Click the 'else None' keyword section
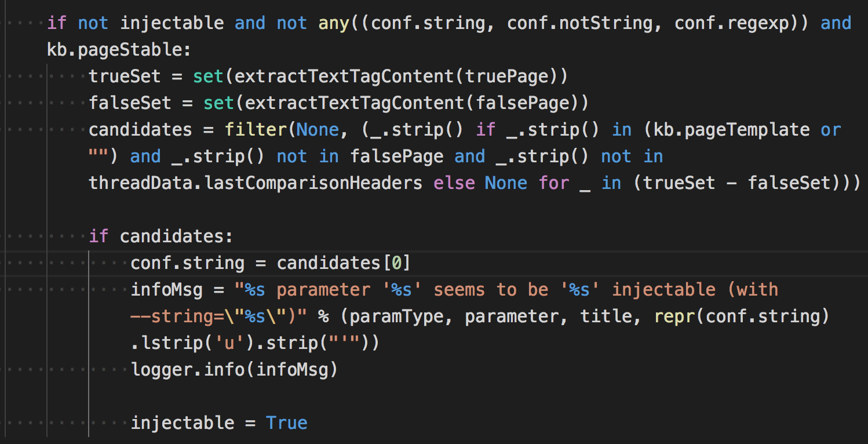The width and height of the screenshot is (868, 444). click(480, 183)
